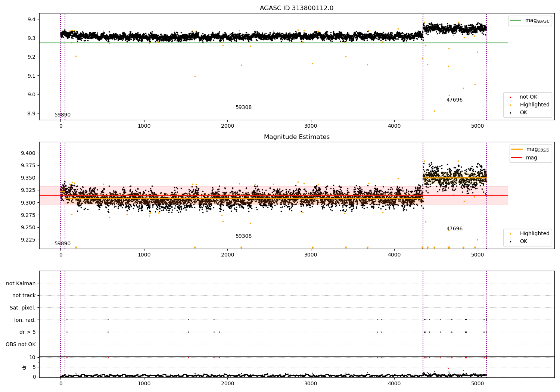Click the 'OBS not OK' row label
Screen dimensions: 560x392
pos(21,344)
